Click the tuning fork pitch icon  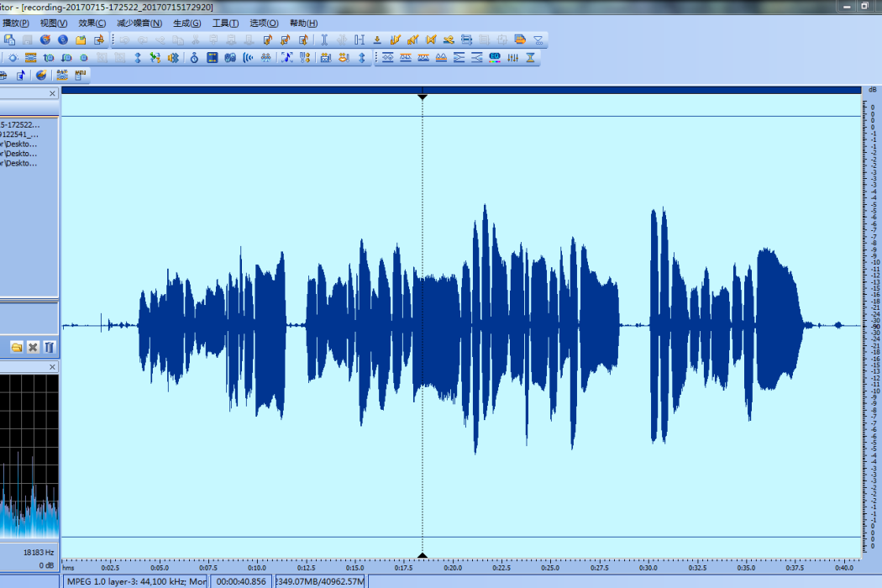305,57
